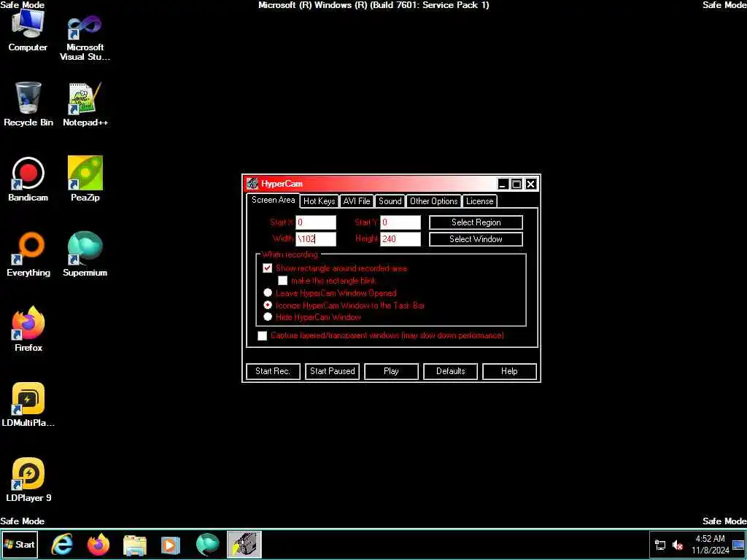
Task: Click the Start Y input field
Action: pos(400,222)
